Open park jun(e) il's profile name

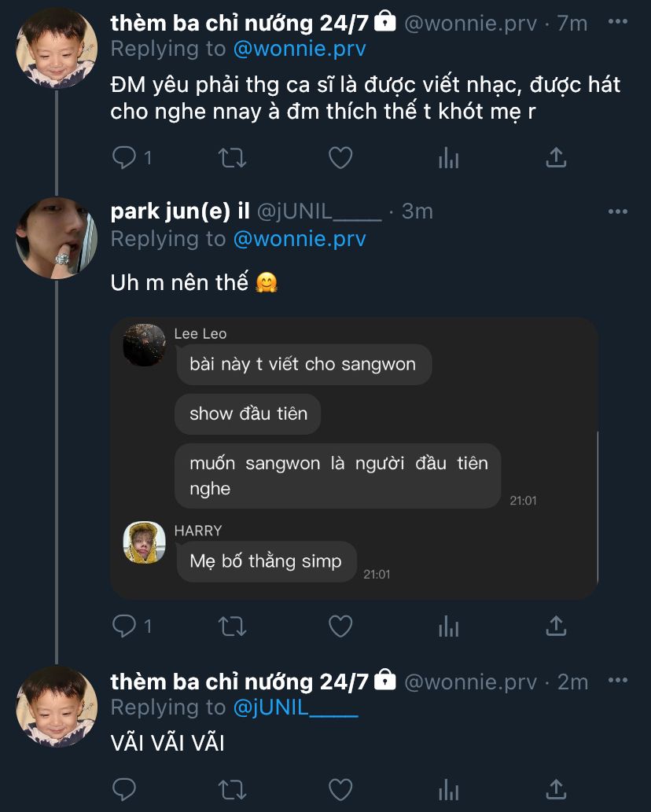click(x=180, y=211)
